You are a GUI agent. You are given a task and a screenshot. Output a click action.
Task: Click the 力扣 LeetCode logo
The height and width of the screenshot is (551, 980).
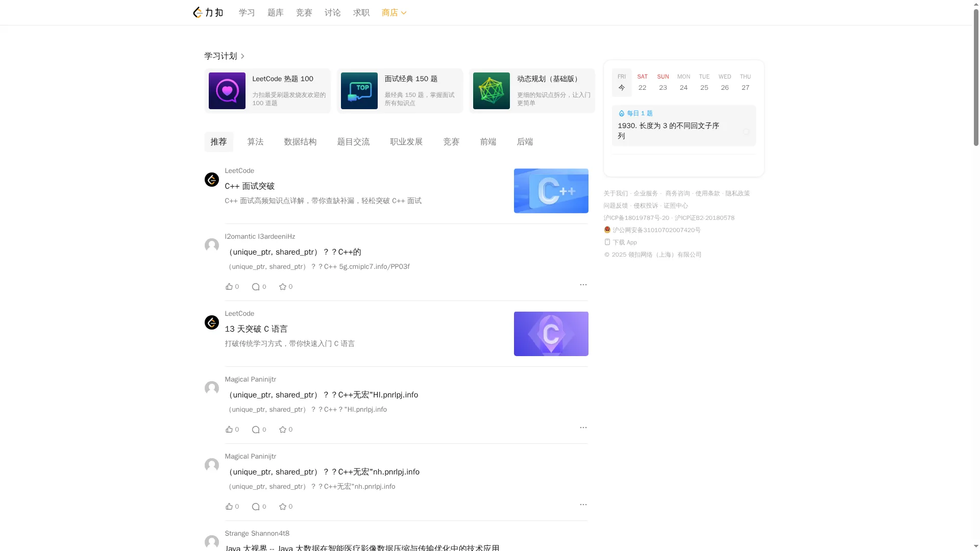pyautogui.click(x=207, y=12)
